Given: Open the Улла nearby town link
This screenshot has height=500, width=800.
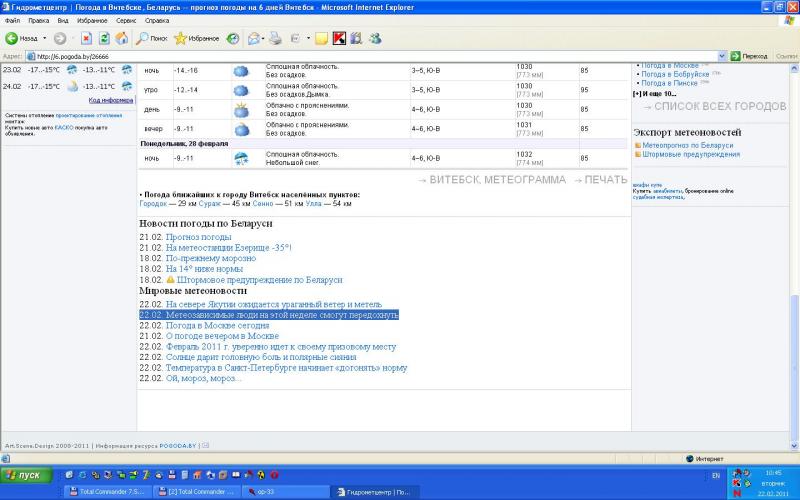Looking at the screenshot, I should tap(313, 204).
